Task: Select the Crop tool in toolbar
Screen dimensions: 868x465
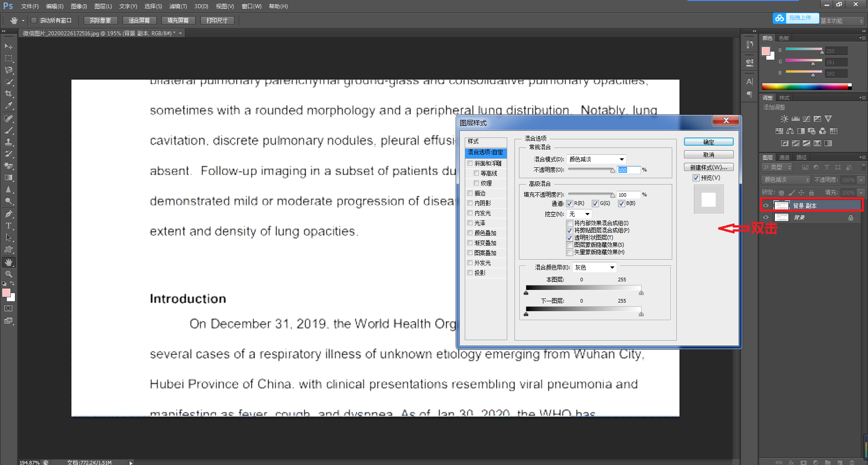Action: 9,94
